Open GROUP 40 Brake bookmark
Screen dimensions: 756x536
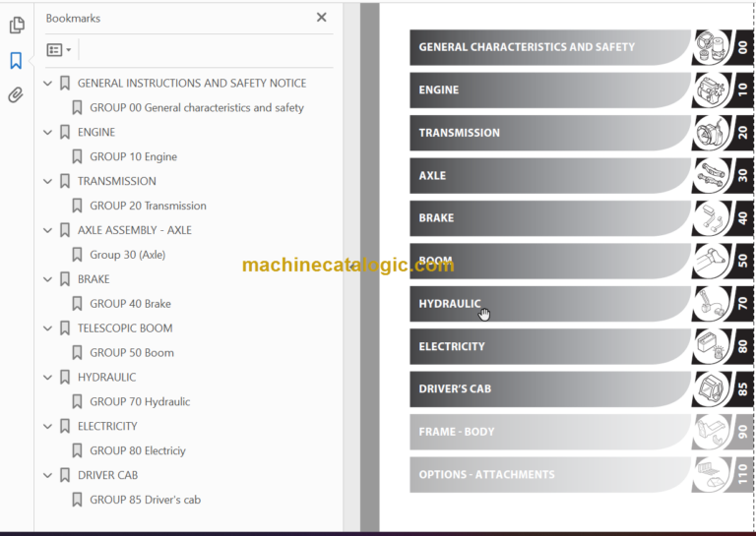(x=130, y=304)
